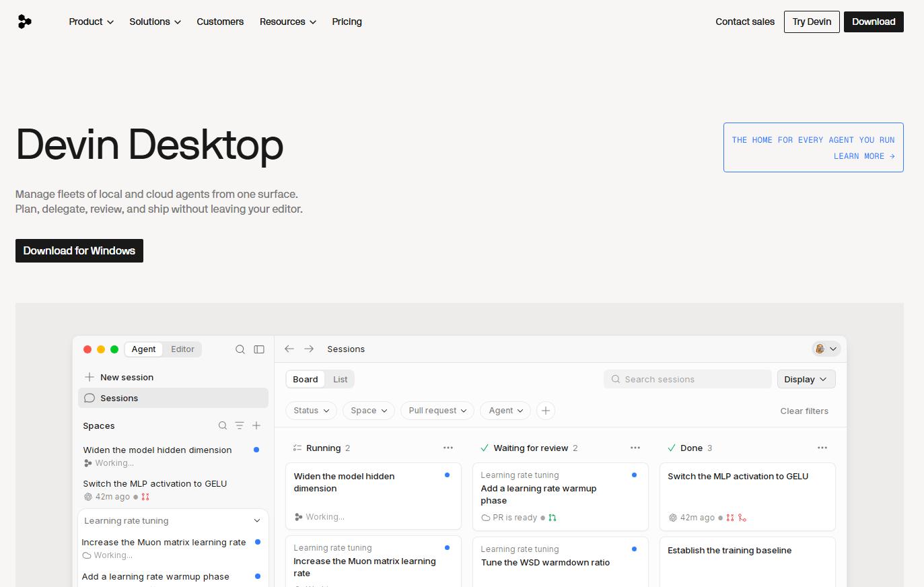Add a new space with plus icon
This screenshot has width=924, height=587.
point(256,425)
